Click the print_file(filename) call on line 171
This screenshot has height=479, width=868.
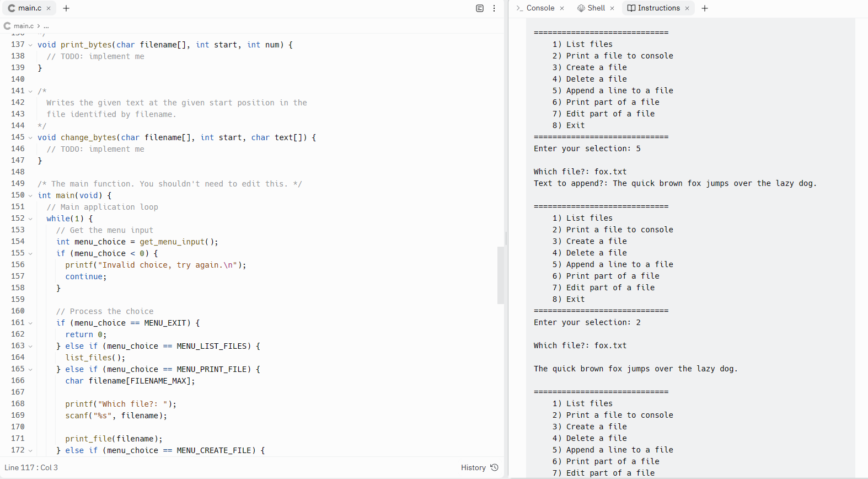(x=114, y=439)
